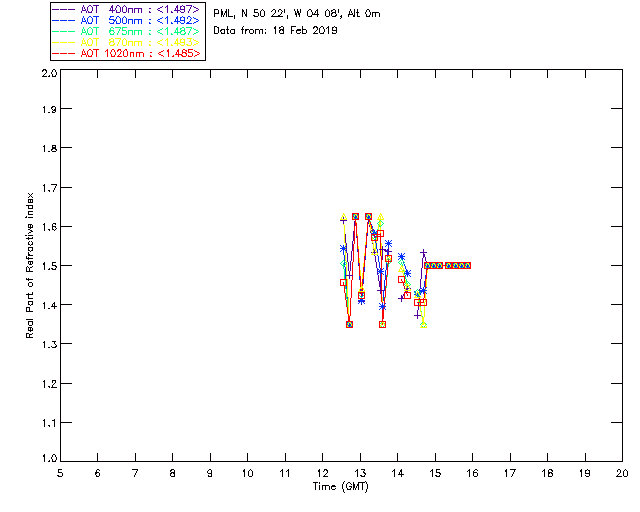Click the x-axis tick label 13

point(360,473)
